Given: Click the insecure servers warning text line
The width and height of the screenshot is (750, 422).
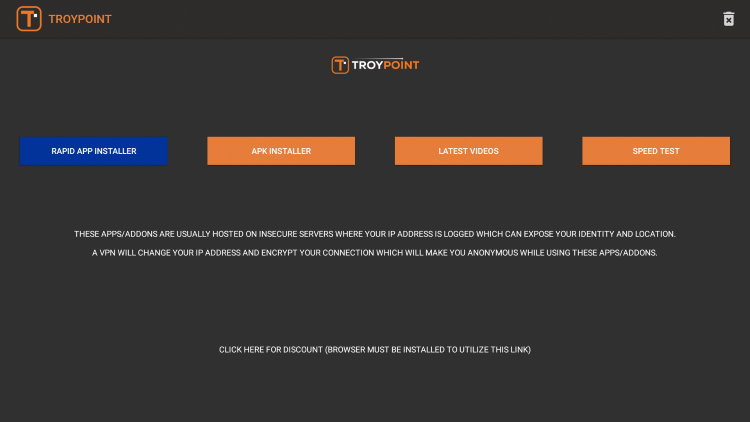Looking at the screenshot, I should coord(375,234).
